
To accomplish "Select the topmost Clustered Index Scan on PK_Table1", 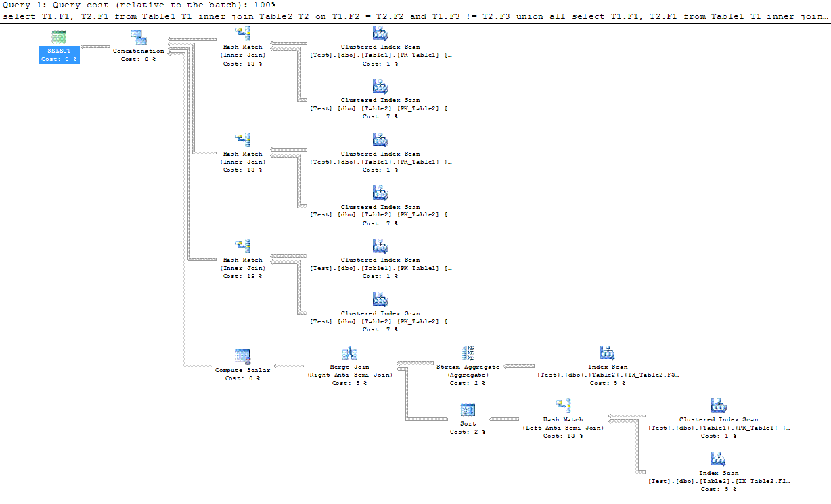I will [380, 32].
